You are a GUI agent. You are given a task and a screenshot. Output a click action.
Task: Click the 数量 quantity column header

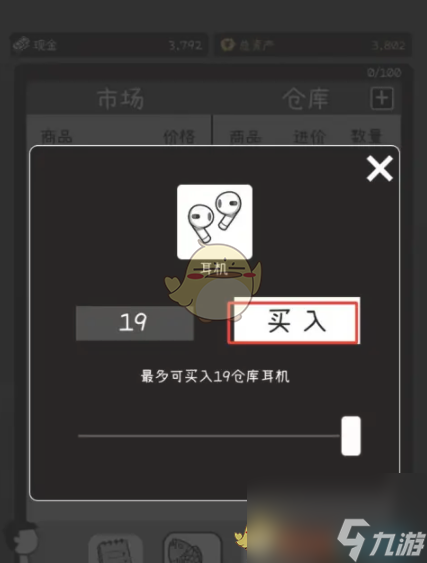tap(366, 136)
